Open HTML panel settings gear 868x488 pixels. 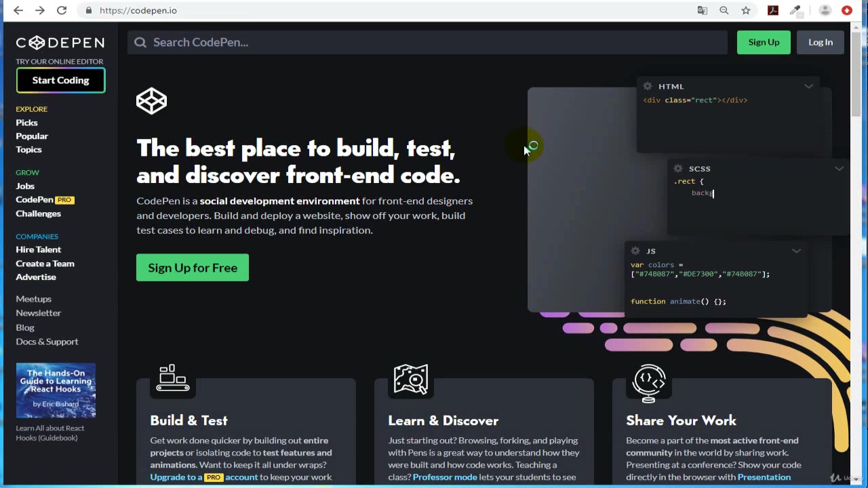pos(648,86)
